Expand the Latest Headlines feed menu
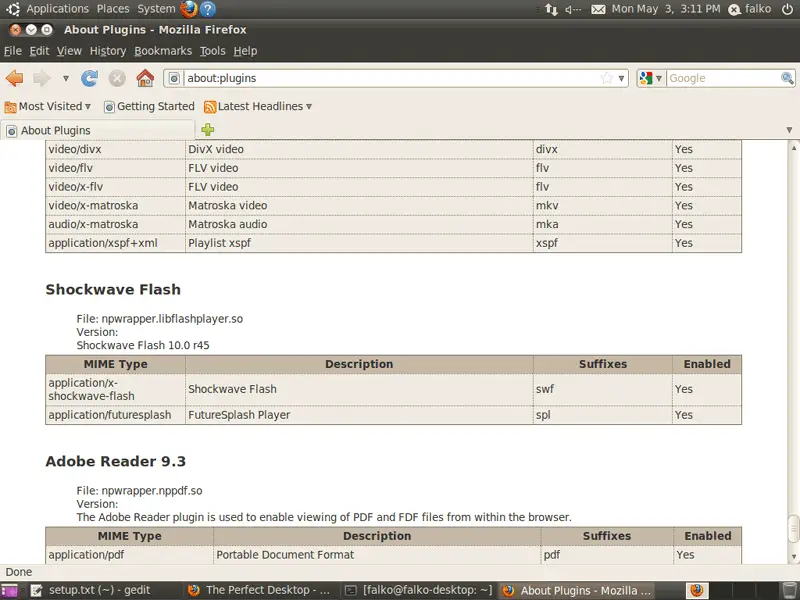Viewport: 800px width, 600px height. [258, 107]
